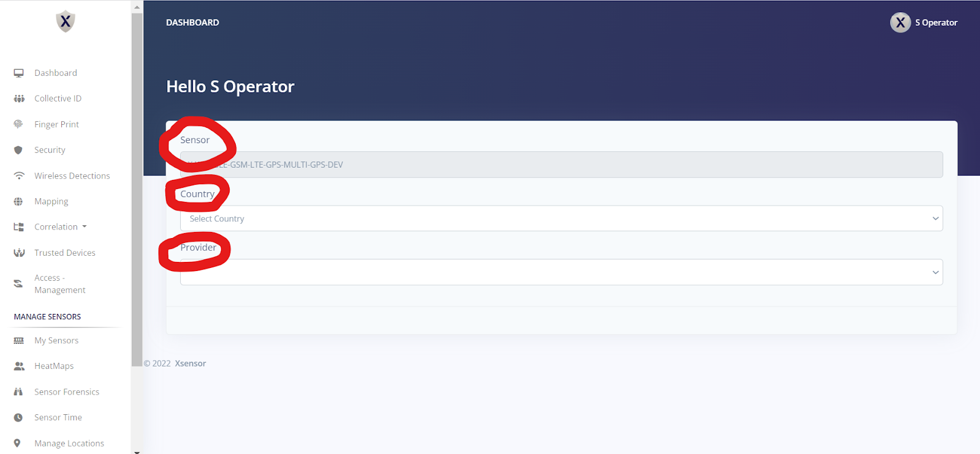
Task: Select the Sensor Time clock icon
Action: pyautogui.click(x=19, y=417)
